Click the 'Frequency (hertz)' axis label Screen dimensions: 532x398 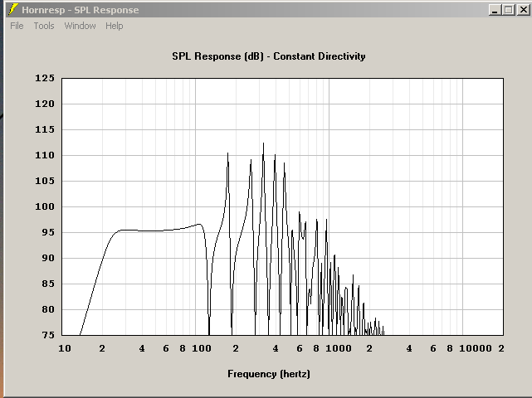tap(269, 374)
